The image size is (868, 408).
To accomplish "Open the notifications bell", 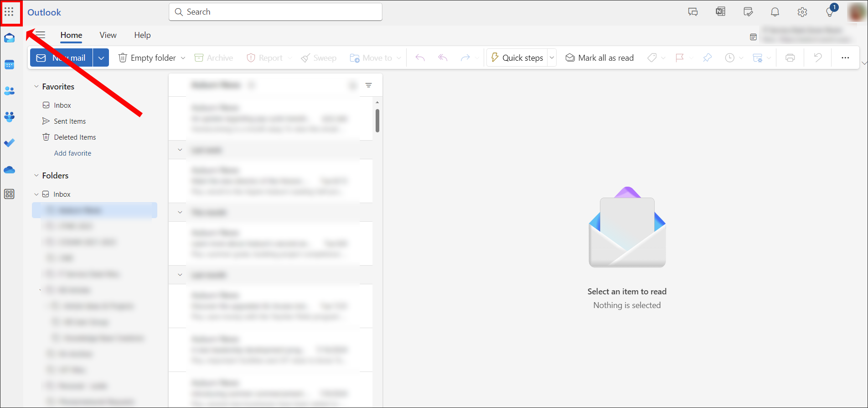I will [775, 12].
